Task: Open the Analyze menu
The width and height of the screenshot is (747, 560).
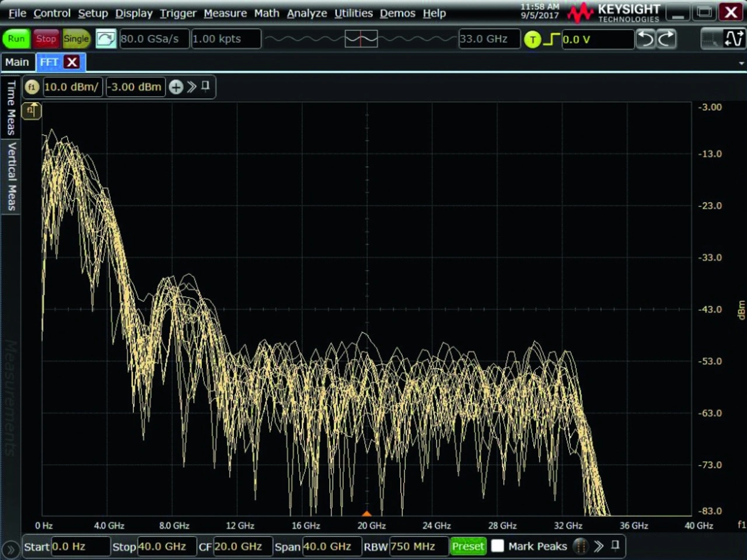Action: [307, 13]
